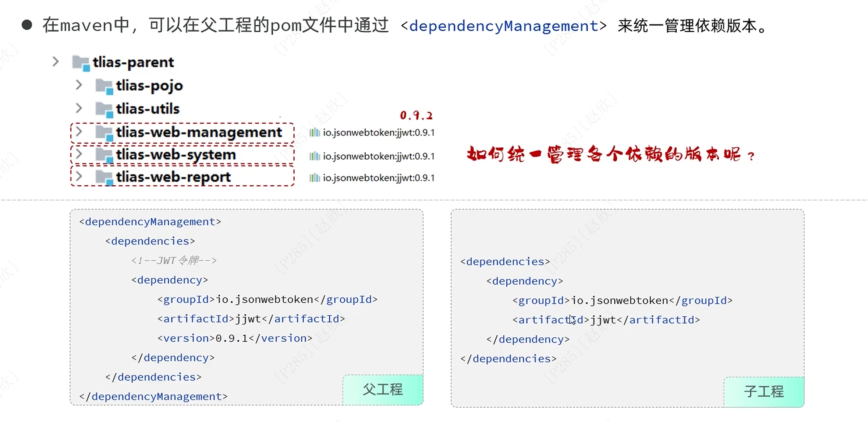Expand the tlias-web-report chevron

click(x=79, y=176)
